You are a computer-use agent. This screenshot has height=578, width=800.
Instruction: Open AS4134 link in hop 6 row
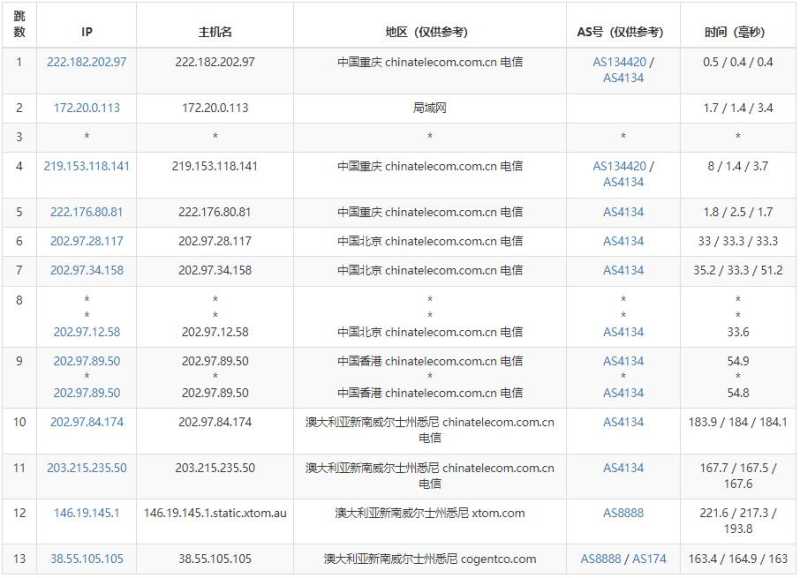pos(623,241)
